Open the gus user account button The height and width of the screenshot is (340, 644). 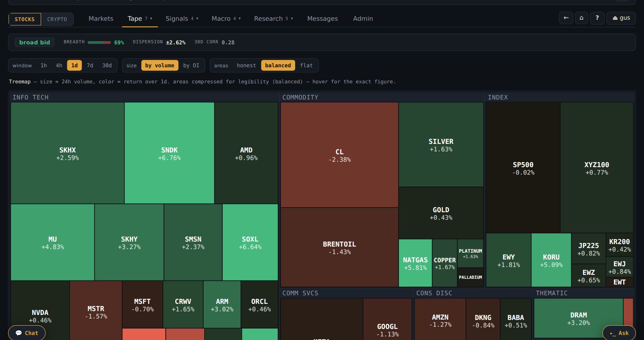[x=621, y=18]
